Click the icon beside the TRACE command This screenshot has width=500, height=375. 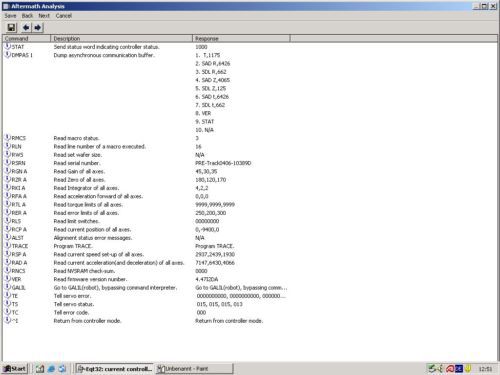(x=7, y=246)
